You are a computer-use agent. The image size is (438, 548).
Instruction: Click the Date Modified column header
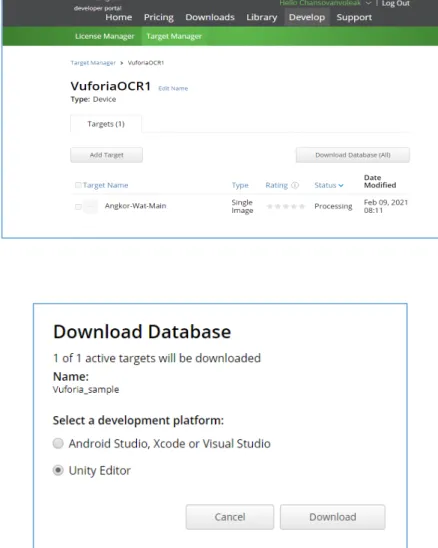[x=380, y=181]
